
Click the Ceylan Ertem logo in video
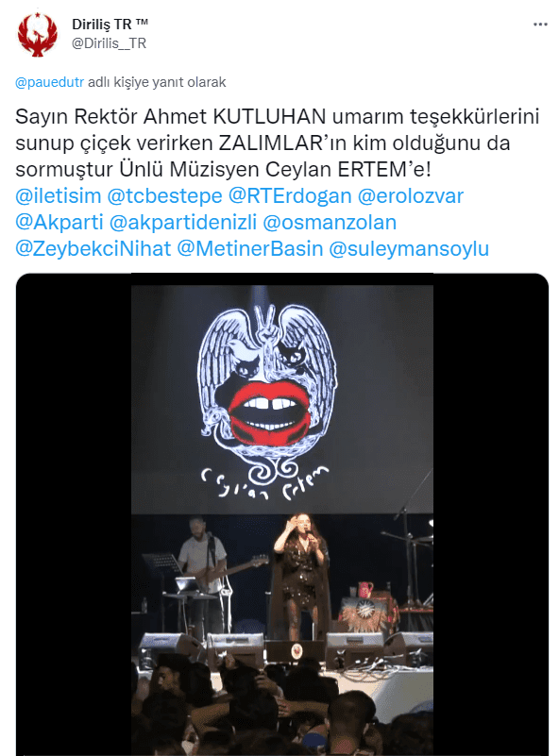(x=266, y=401)
